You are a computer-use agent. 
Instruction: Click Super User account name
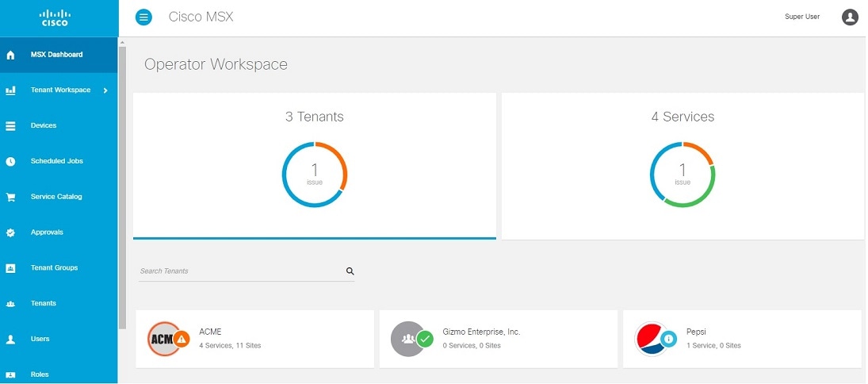(802, 17)
